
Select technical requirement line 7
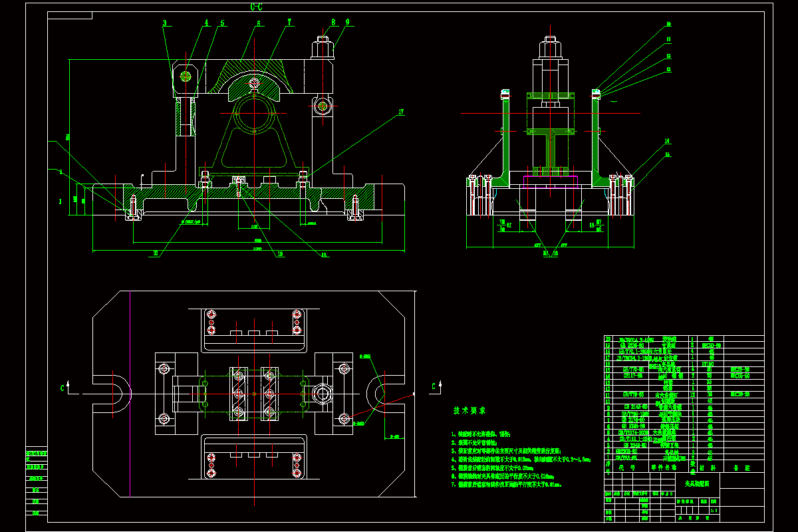click(x=506, y=485)
